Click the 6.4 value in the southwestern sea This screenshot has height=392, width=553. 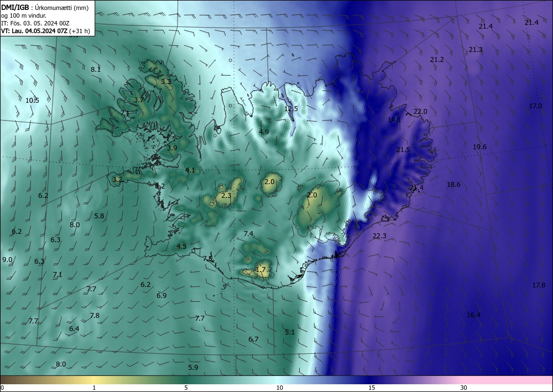click(x=74, y=329)
